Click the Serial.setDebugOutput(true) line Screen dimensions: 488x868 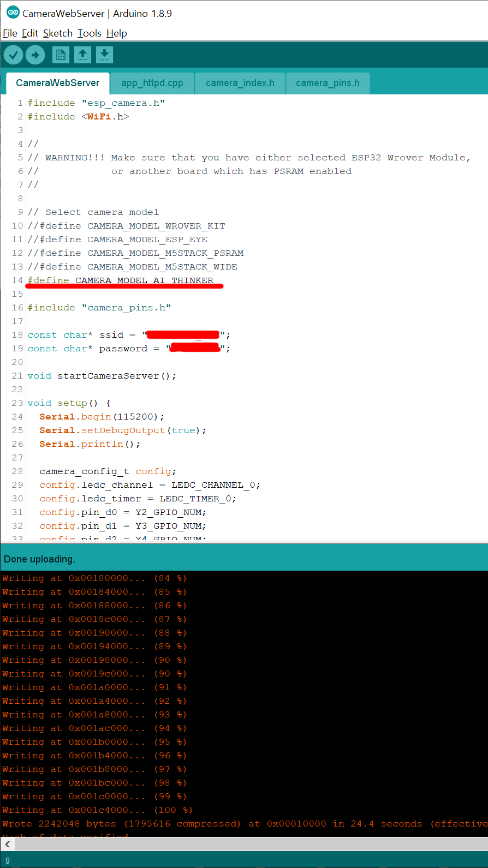pos(123,430)
